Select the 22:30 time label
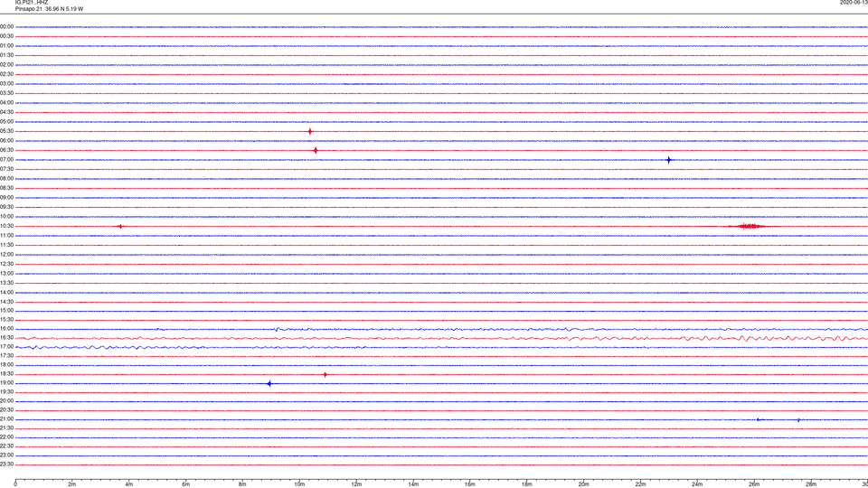Viewport: 868px width, 488px height. tap(7, 446)
